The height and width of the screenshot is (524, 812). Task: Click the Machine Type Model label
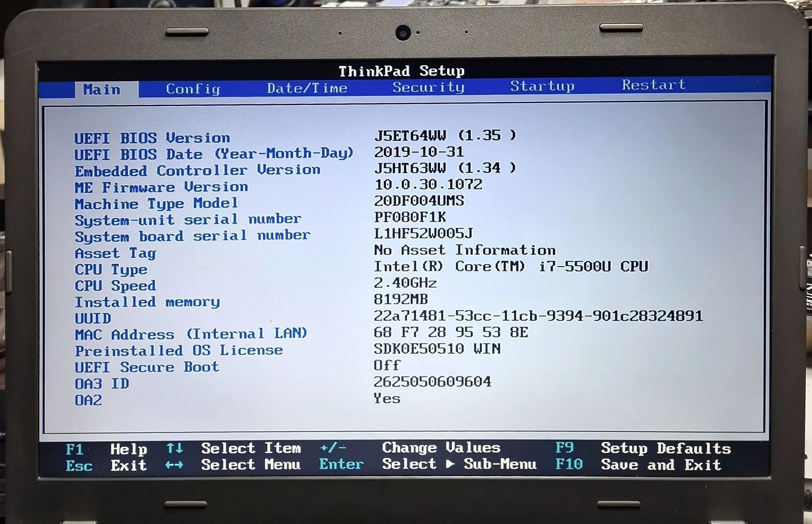point(156,204)
